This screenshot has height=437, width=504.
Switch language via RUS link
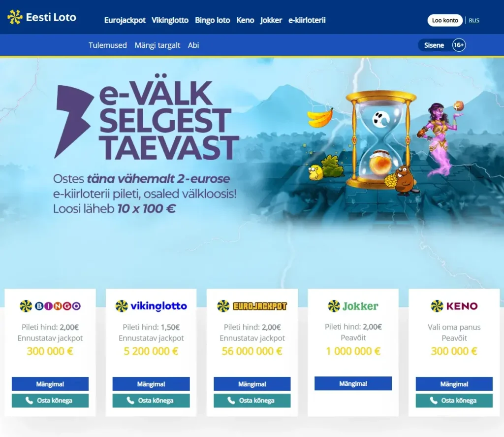474,20
